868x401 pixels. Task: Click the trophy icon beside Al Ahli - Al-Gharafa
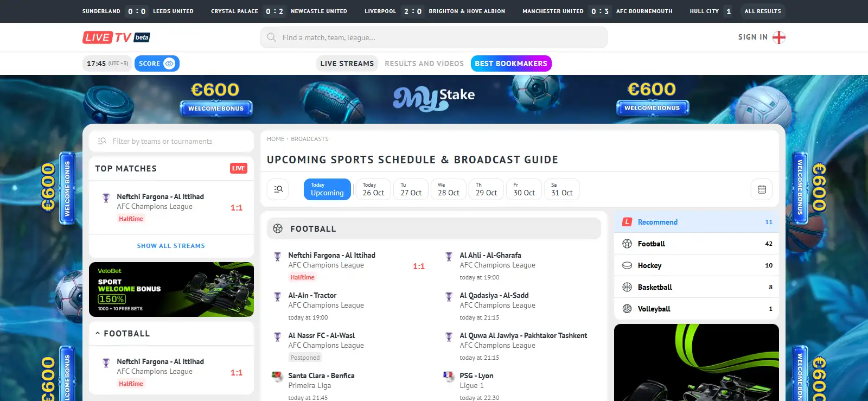[x=449, y=256]
